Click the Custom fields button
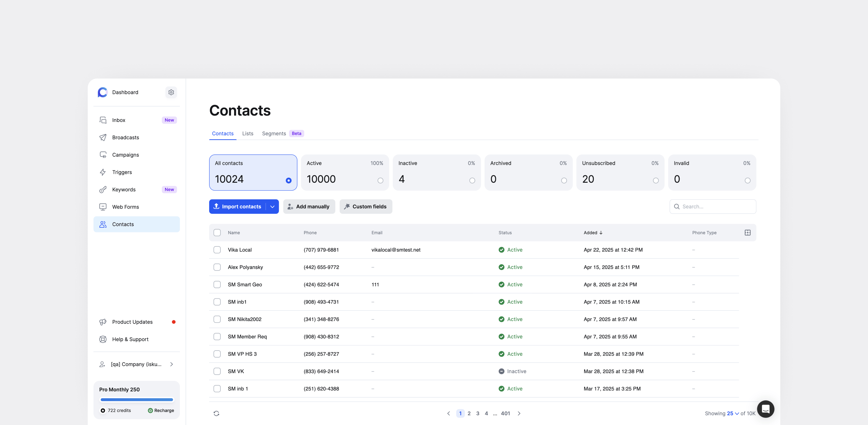Image resolution: width=868 pixels, height=425 pixels. pos(366,206)
